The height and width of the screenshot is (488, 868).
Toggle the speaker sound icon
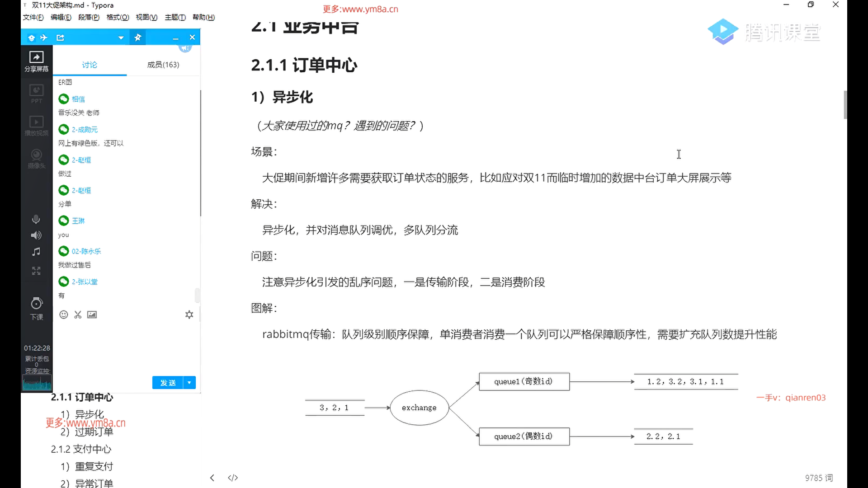pyautogui.click(x=36, y=235)
